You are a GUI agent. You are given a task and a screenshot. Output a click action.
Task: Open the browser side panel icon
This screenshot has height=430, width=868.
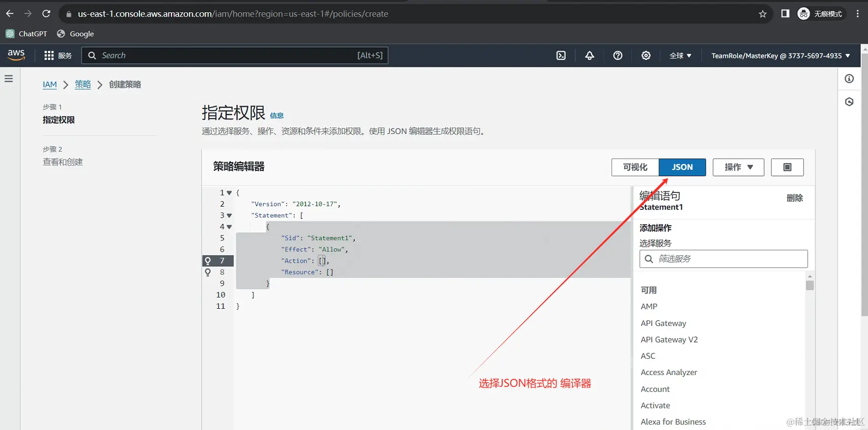pyautogui.click(x=785, y=14)
